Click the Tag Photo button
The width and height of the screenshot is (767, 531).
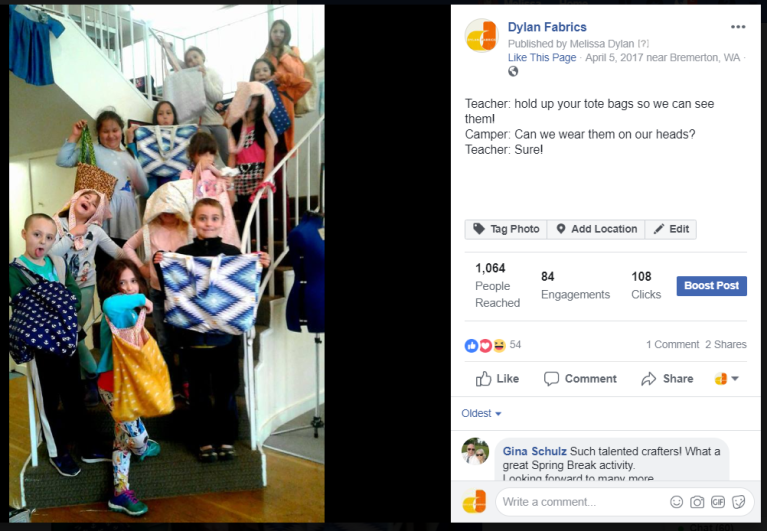click(x=506, y=229)
